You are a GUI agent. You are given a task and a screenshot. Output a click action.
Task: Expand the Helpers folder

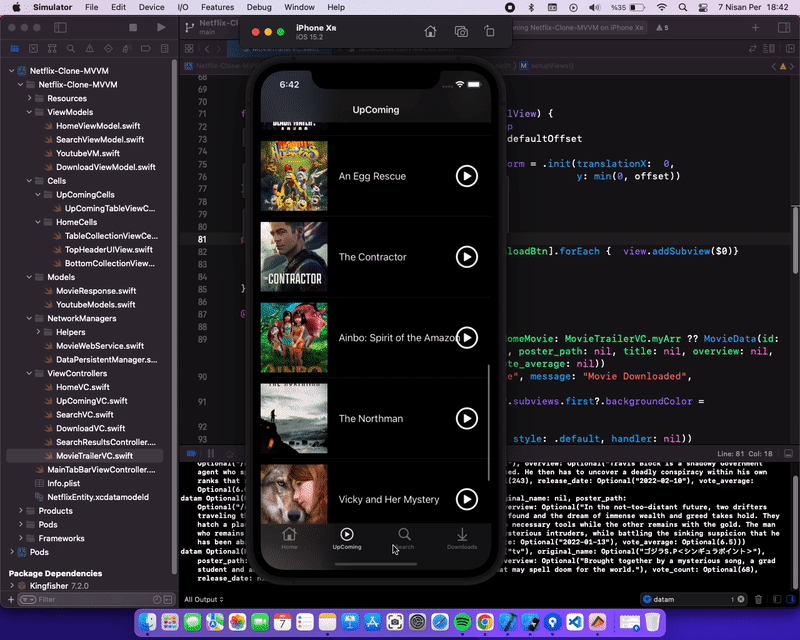pyautogui.click(x=38, y=332)
